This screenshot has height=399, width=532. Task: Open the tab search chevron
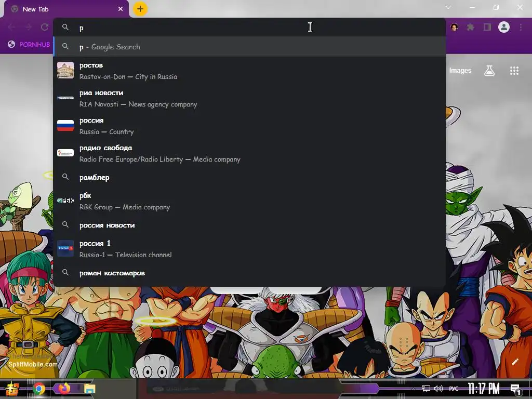(x=448, y=7)
